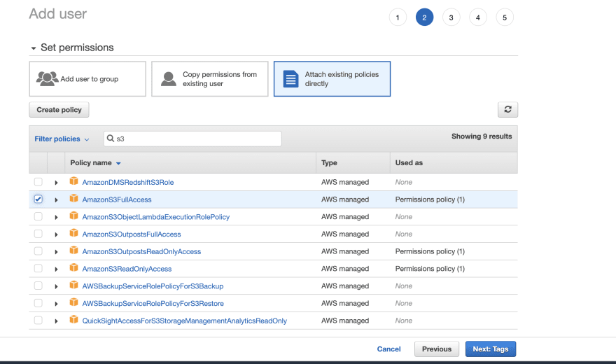Go to wizard step 4
Viewport: 616px width, 364px height.
click(477, 17)
